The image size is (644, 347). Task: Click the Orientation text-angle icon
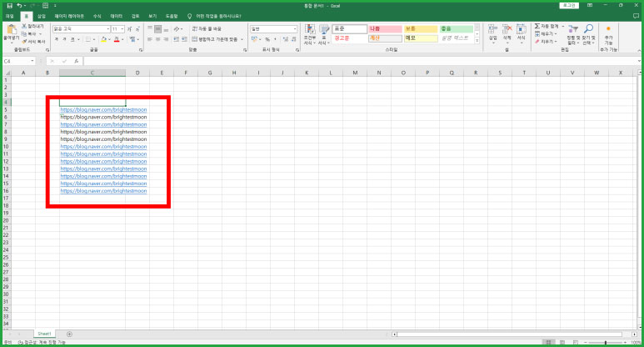[176, 29]
